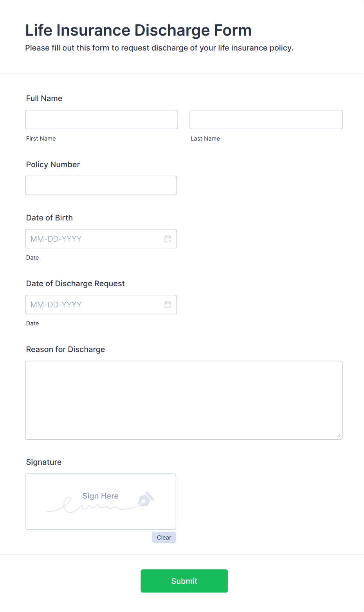Click the Life Insurance Discharge Form heading
The image size is (364, 612).
pos(138,30)
